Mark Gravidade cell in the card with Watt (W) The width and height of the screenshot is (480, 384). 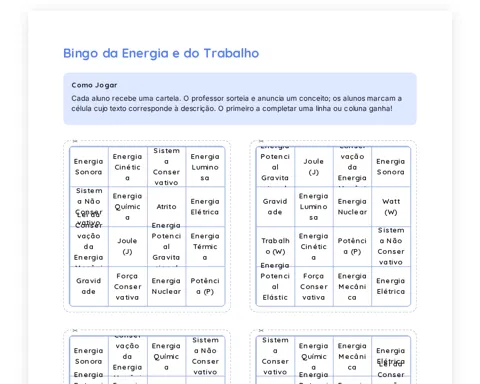[275, 207]
